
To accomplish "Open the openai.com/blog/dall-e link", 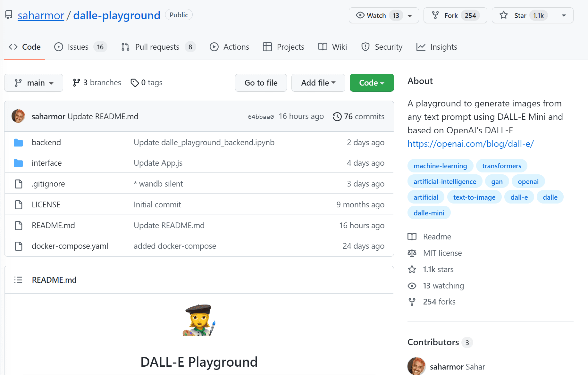I will tap(470, 144).
